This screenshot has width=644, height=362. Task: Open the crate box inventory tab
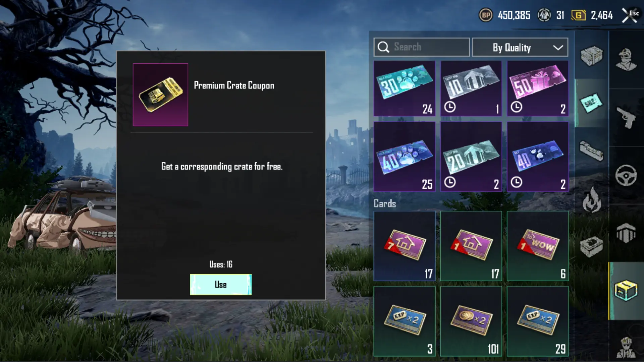click(626, 291)
